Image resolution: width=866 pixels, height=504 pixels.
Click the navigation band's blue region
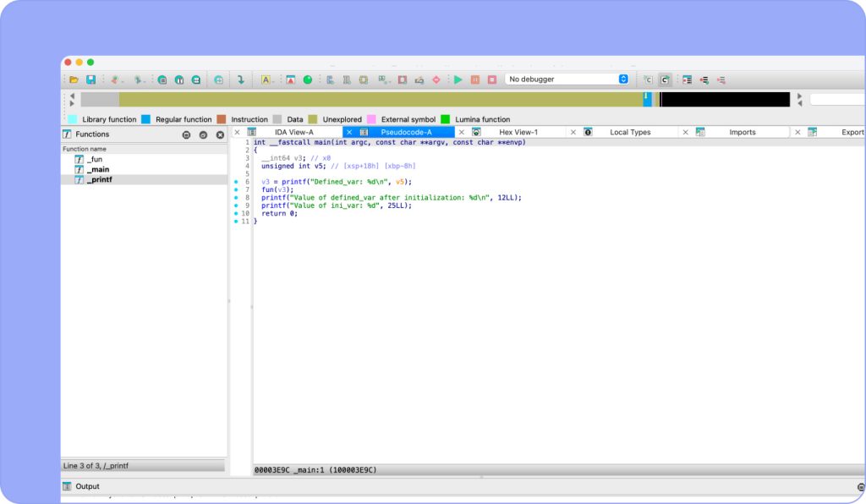pos(648,100)
